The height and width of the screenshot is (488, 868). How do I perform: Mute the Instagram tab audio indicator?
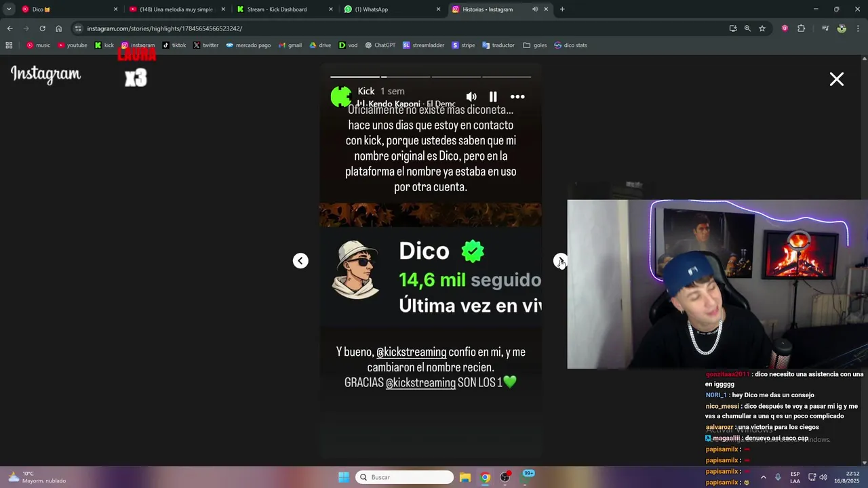[x=535, y=9]
